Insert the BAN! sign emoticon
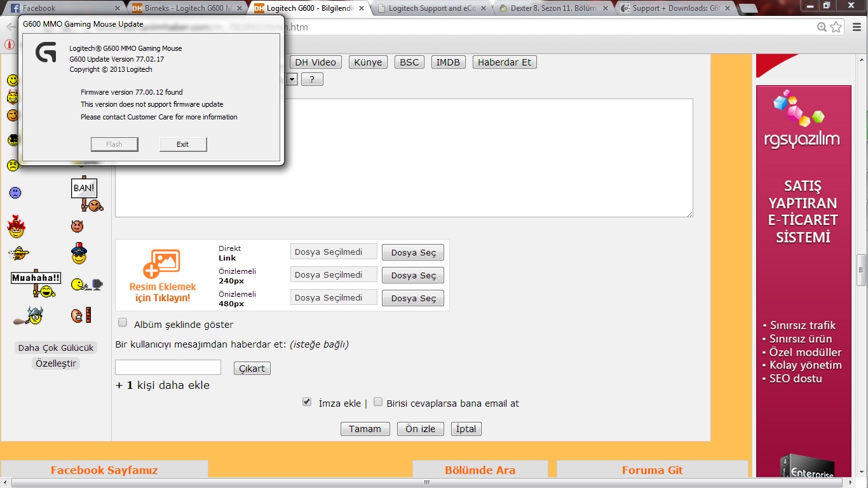 87,194
